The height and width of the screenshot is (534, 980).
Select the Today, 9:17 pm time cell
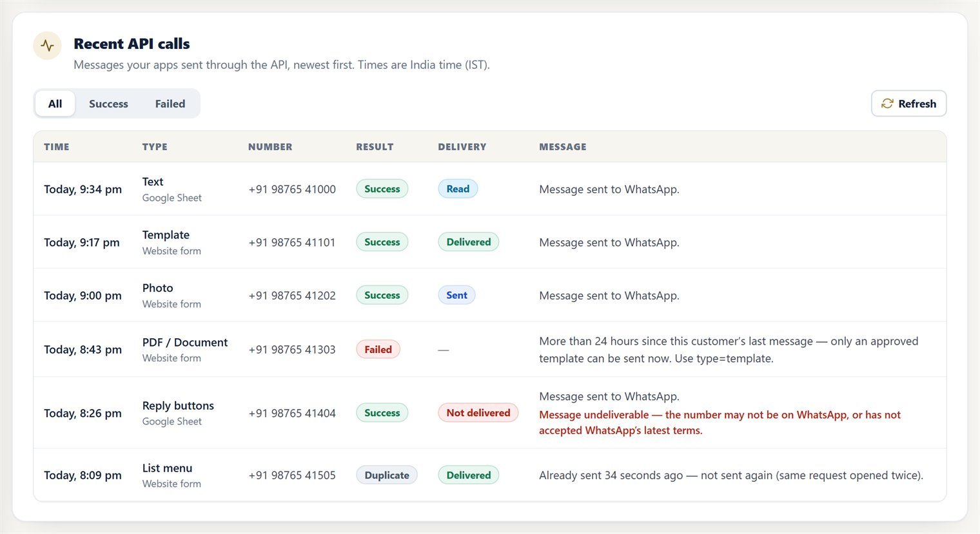[82, 243]
